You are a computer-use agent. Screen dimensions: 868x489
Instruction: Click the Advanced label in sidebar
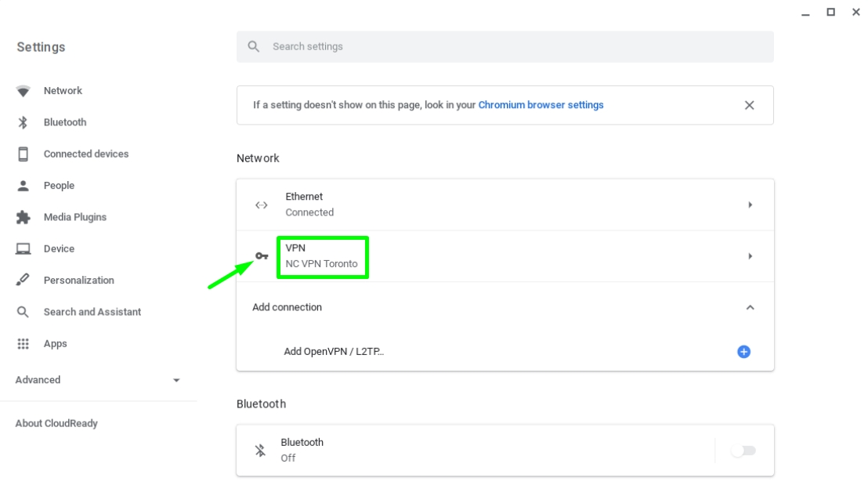pyautogui.click(x=38, y=380)
